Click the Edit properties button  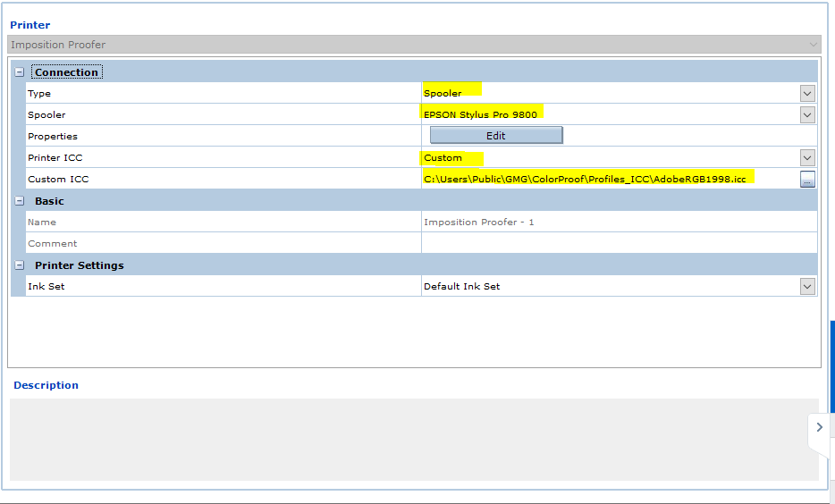click(496, 135)
